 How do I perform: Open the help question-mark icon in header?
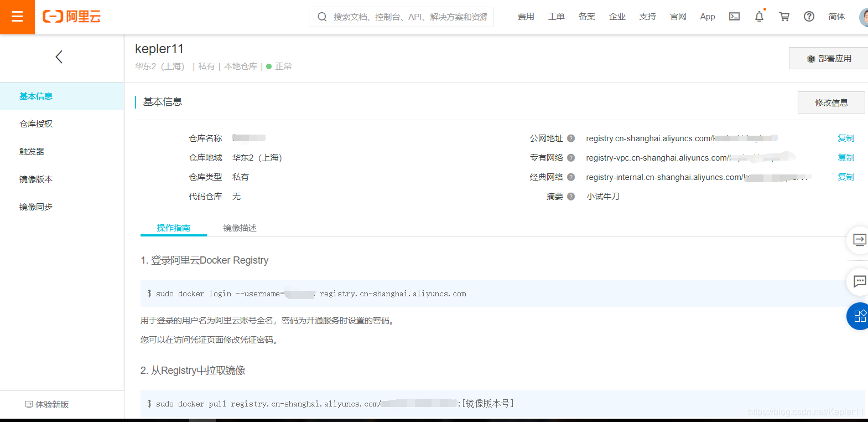click(809, 17)
